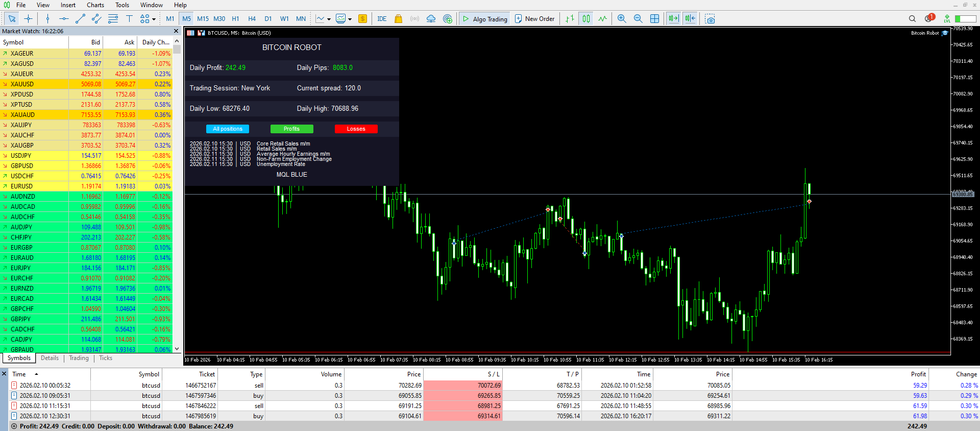
Task: Switch to the Ticks tab in Market Watch
Action: click(x=106, y=358)
